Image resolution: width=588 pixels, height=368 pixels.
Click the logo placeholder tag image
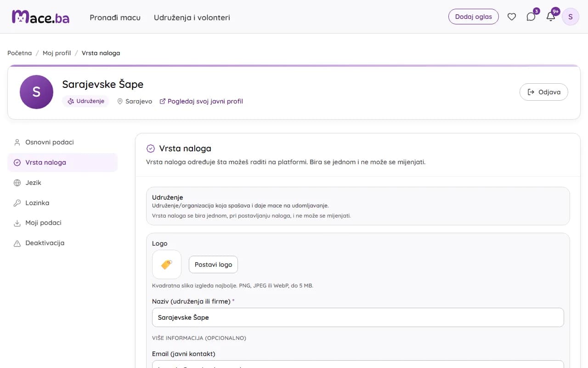coord(167,264)
